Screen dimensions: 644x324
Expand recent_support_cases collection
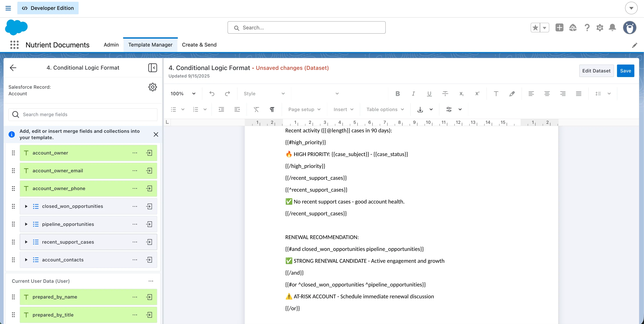pos(26,242)
